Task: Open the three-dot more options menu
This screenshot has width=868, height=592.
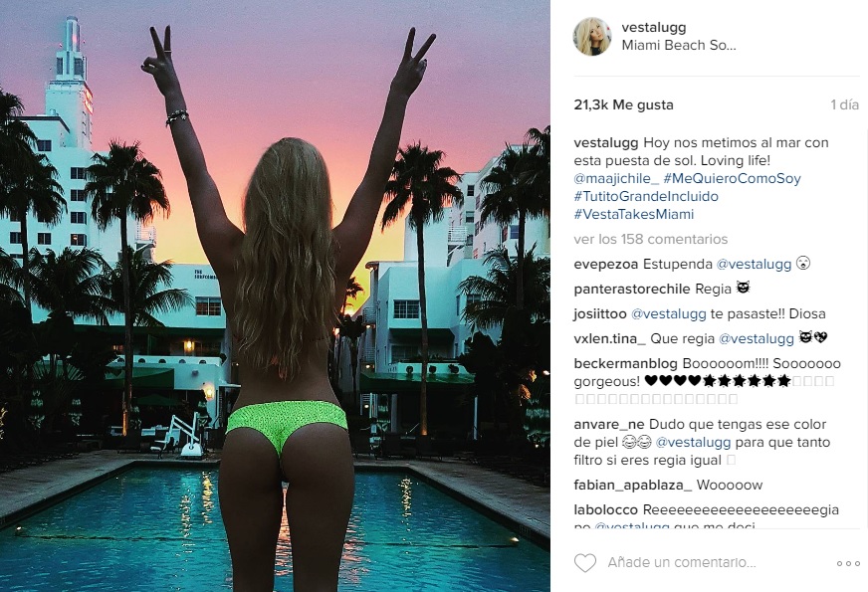Action: point(848,563)
